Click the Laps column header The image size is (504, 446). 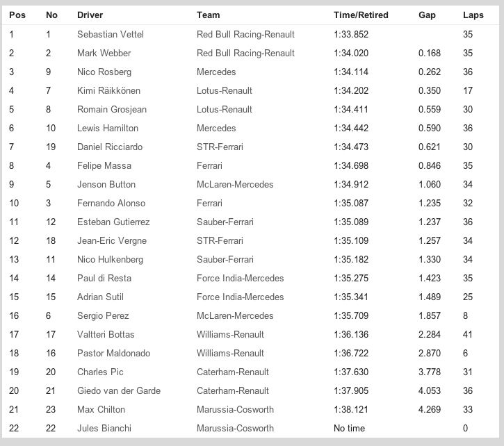(473, 15)
